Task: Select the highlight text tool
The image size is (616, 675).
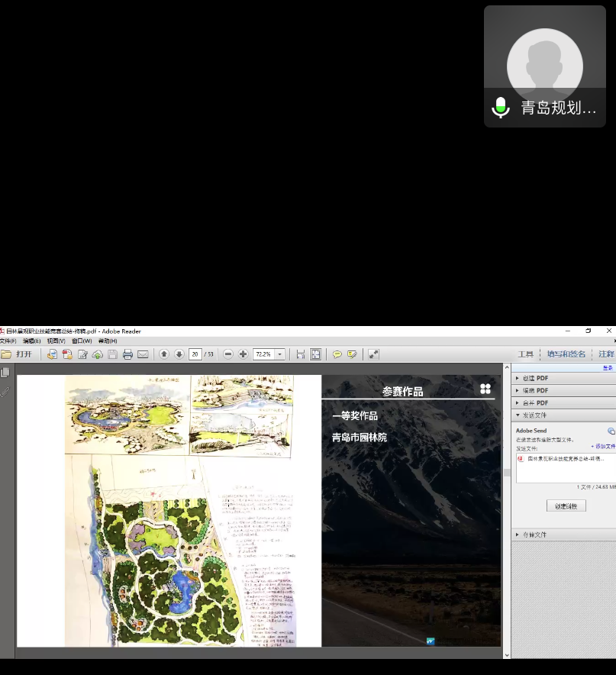Action: coord(352,354)
